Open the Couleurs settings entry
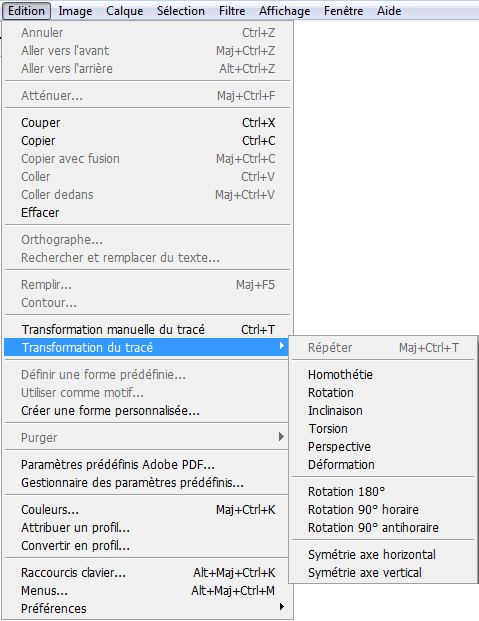The image size is (479, 621). pyautogui.click(x=147, y=510)
